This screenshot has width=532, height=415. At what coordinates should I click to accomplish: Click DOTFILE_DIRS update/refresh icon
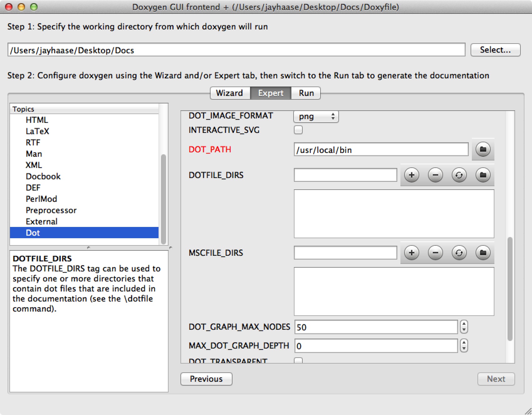tap(459, 175)
